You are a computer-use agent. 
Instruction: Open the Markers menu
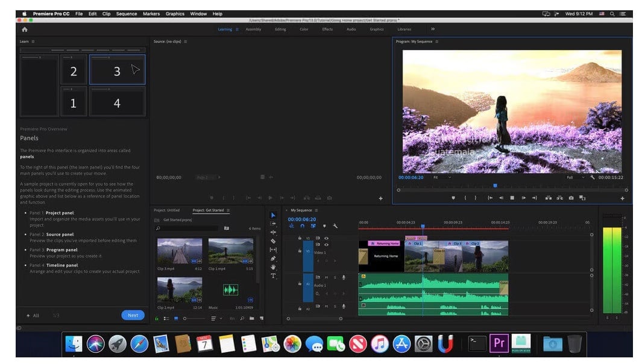(x=151, y=13)
